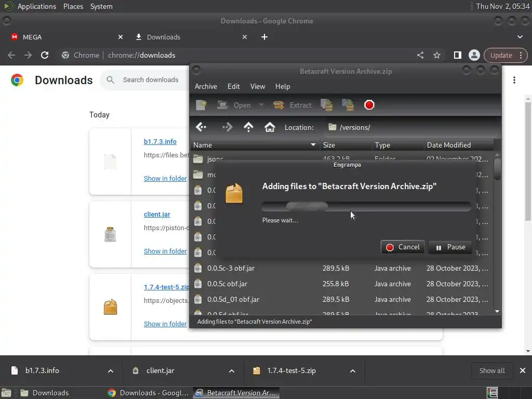Select the 0.0.5c obf.jar file row
This screenshot has height=399, width=532.
342,284
